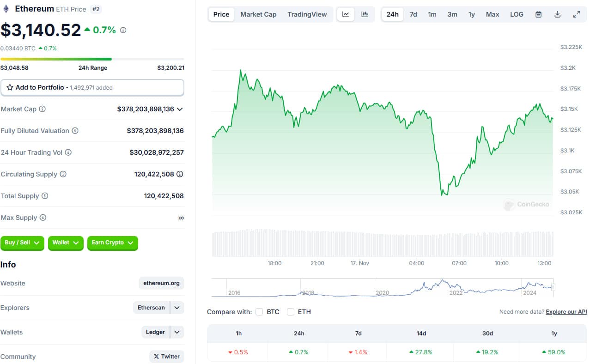
Task: Expand the Market Cap value chevron
Action: (x=180, y=109)
